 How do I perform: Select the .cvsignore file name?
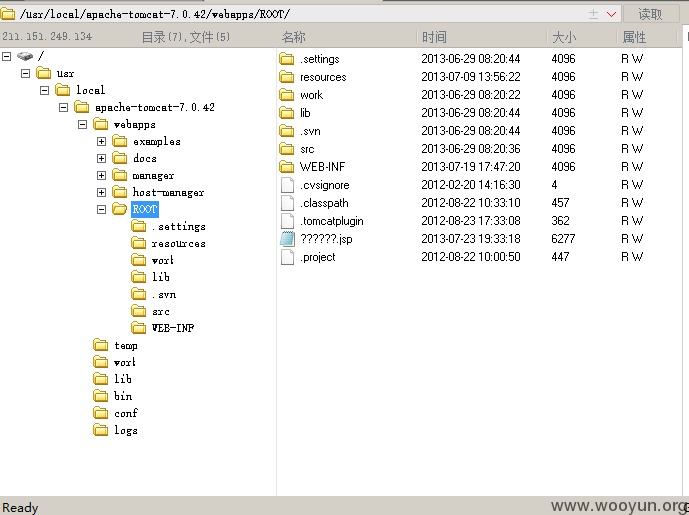click(325, 185)
